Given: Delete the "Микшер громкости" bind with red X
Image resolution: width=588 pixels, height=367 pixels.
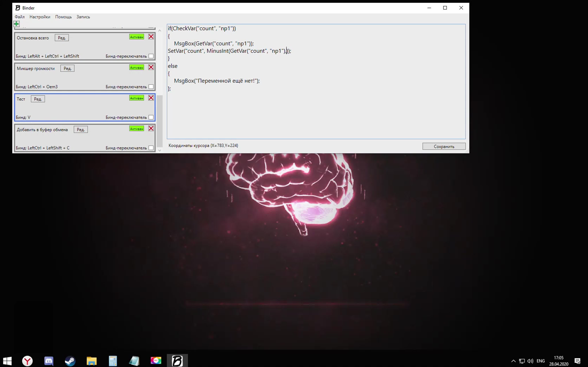Looking at the screenshot, I should (x=151, y=67).
